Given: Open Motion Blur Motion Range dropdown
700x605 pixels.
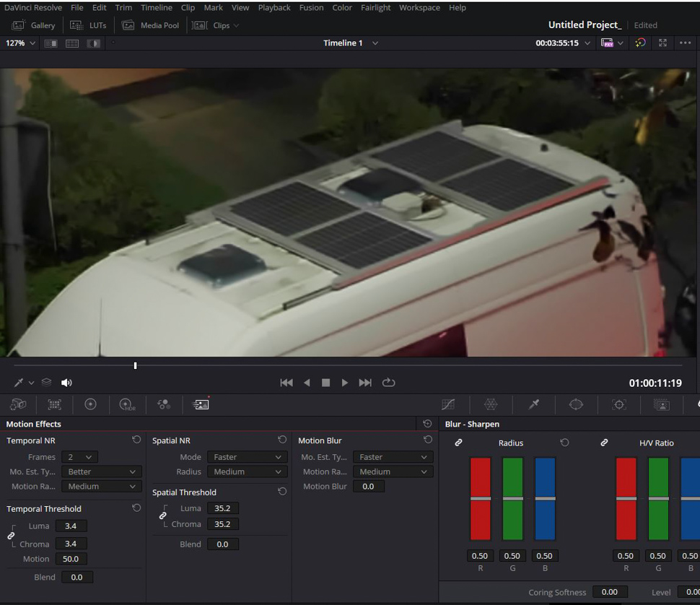Looking at the screenshot, I should (393, 471).
